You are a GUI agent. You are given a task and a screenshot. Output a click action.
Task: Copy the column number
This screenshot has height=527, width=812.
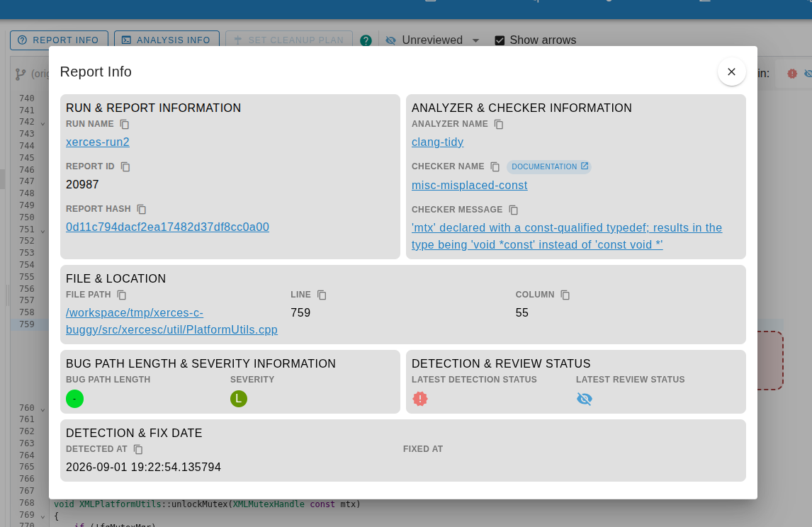click(x=565, y=295)
